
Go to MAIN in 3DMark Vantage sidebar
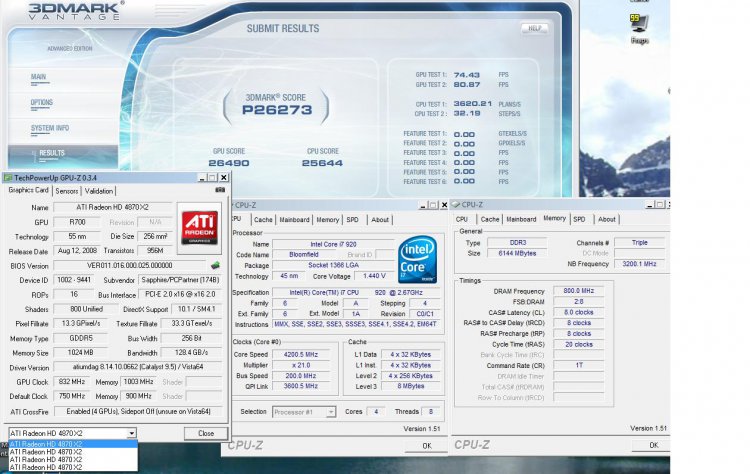(x=39, y=77)
